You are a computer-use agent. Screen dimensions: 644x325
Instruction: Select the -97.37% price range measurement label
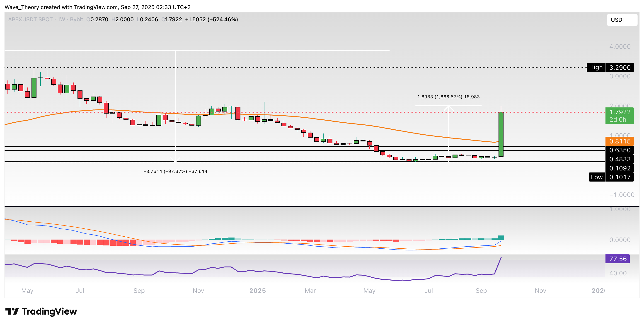pos(175,172)
